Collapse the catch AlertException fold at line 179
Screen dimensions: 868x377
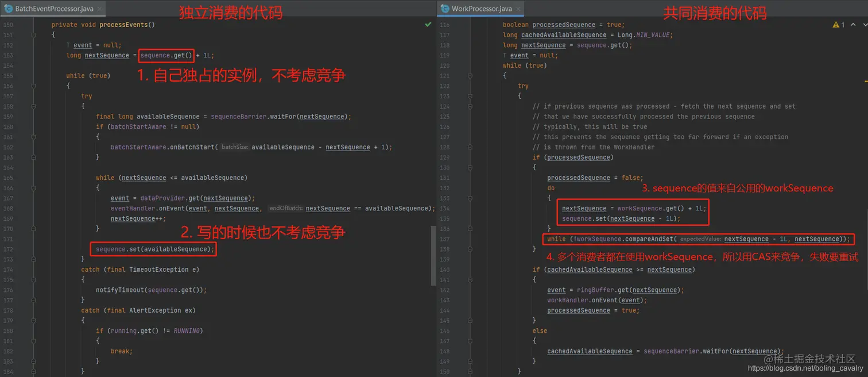tap(33, 320)
